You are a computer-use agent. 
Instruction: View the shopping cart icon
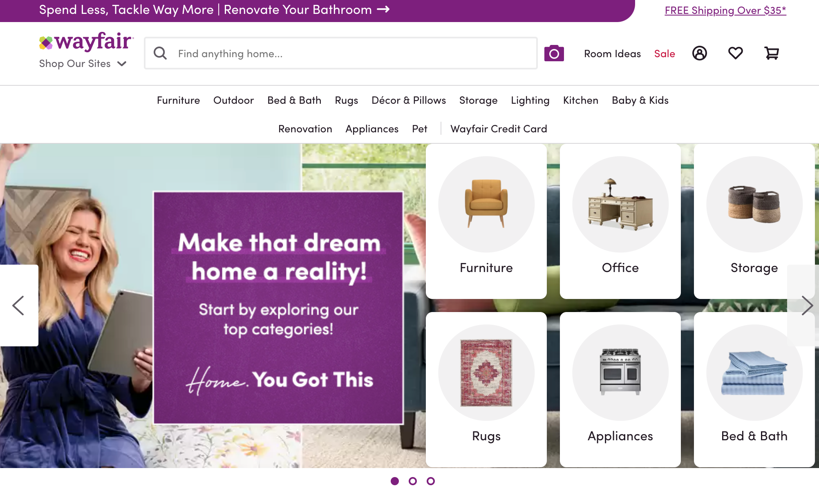pos(772,53)
